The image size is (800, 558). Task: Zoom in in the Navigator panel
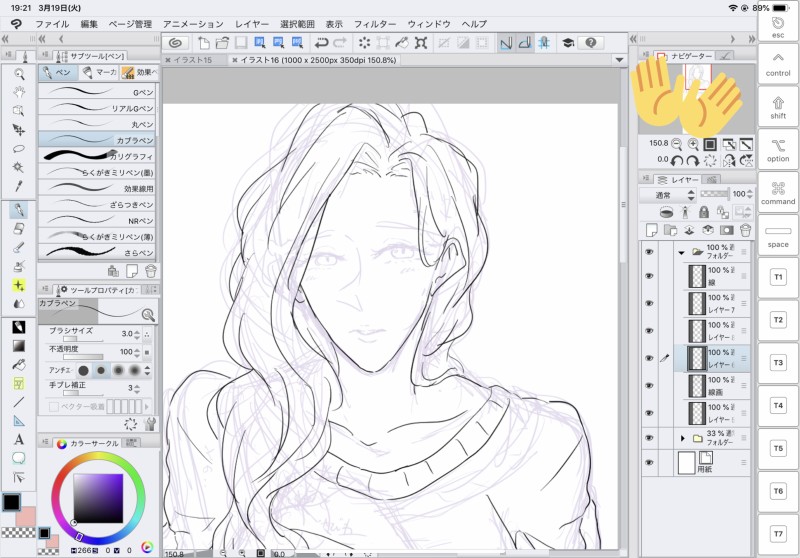click(x=693, y=144)
